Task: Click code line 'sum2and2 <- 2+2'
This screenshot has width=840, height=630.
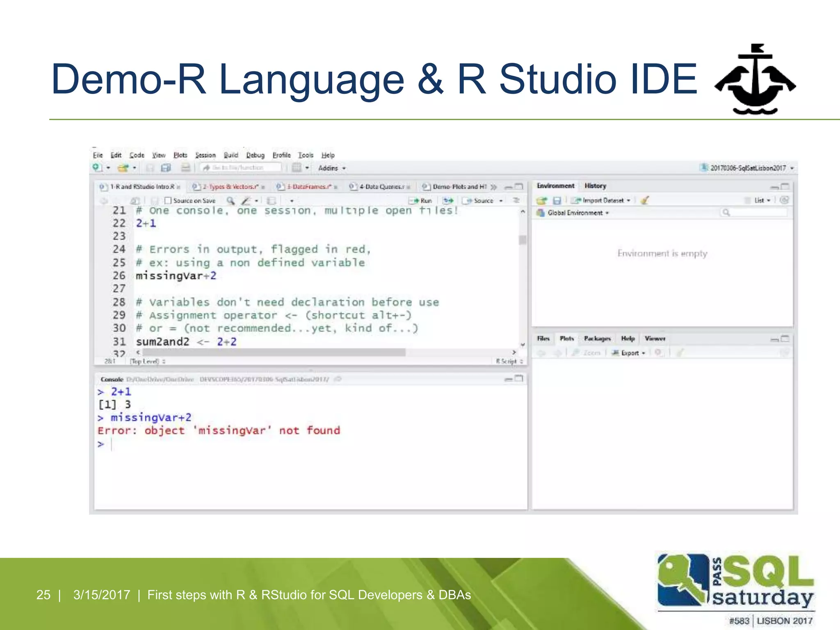Action: pos(186,342)
